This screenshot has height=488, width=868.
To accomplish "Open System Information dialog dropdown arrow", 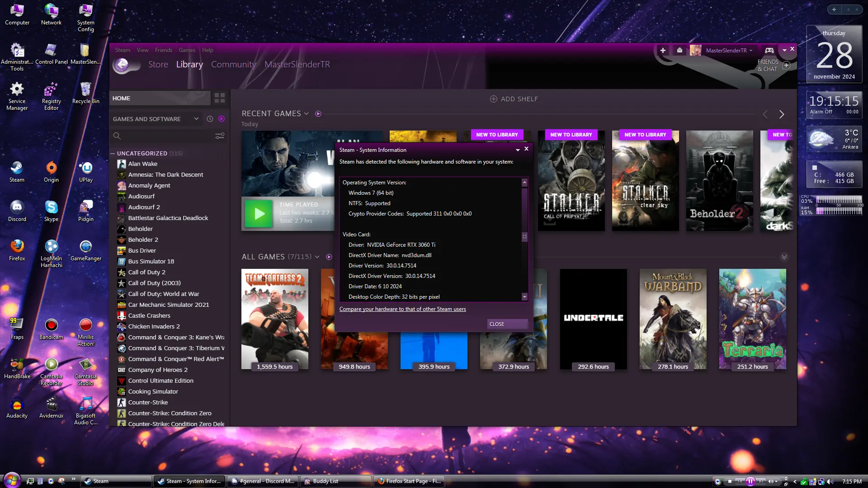I will (518, 150).
